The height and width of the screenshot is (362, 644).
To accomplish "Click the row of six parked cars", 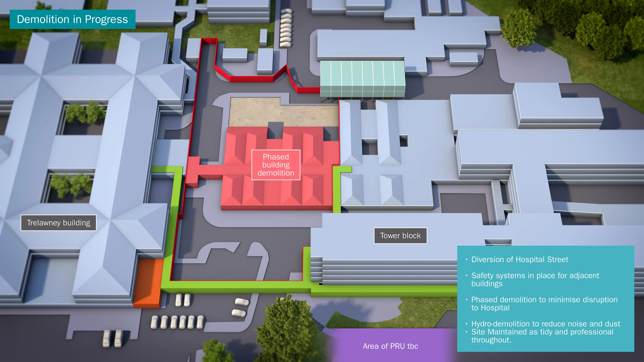I will tap(177, 322).
